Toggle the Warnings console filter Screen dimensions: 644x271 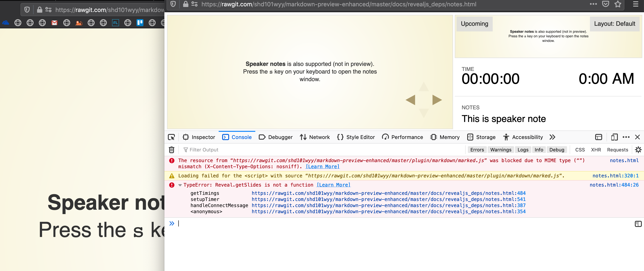click(x=501, y=150)
